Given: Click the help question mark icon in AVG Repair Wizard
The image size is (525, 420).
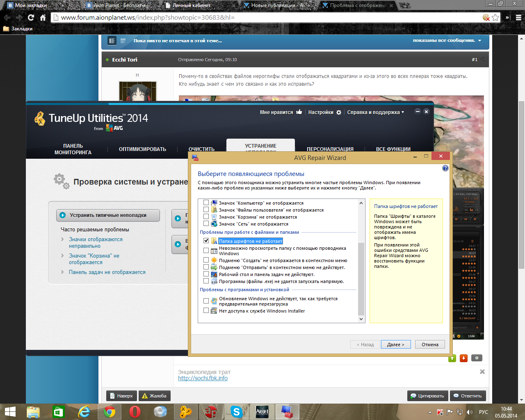Looking at the screenshot, I should point(445,168).
